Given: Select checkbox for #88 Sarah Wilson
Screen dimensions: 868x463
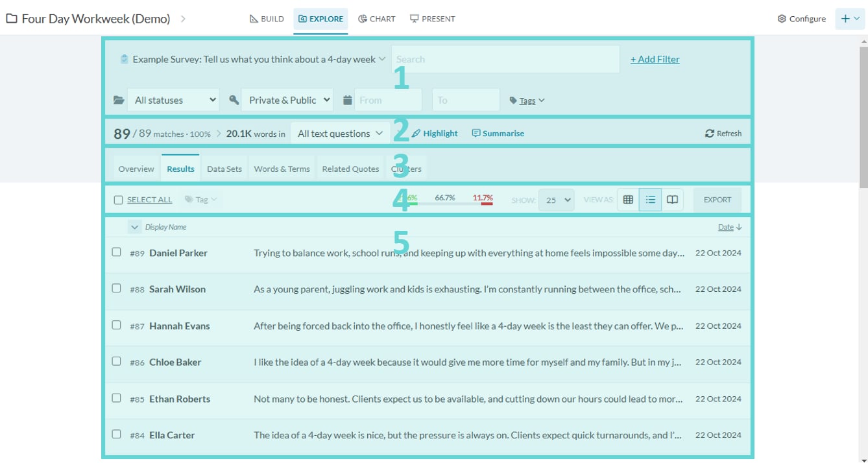Looking at the screenshot, I should coord(116,289).
